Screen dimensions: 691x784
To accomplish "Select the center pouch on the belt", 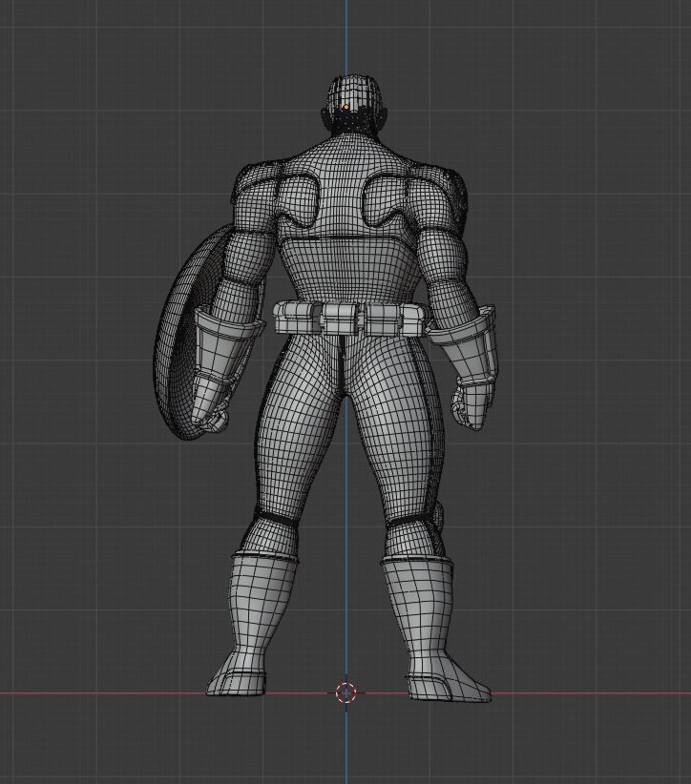I will 340,319.
